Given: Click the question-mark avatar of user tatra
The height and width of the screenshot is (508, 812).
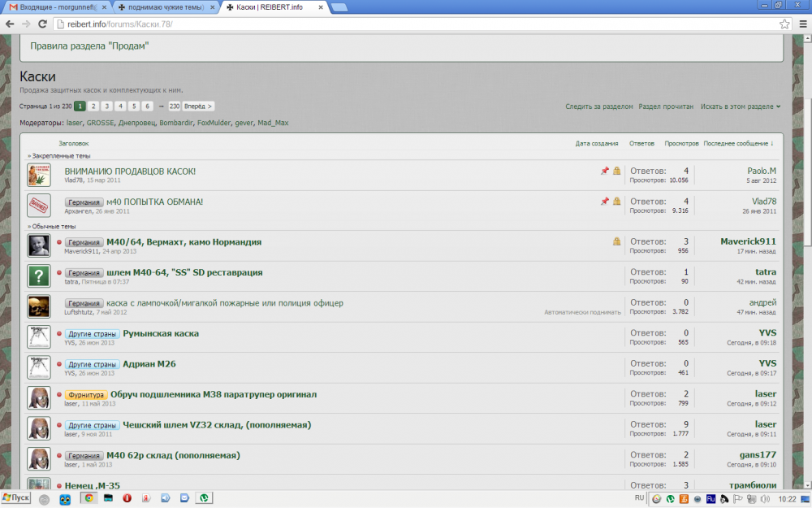Looking at the screenshot, I should (39, 276).
